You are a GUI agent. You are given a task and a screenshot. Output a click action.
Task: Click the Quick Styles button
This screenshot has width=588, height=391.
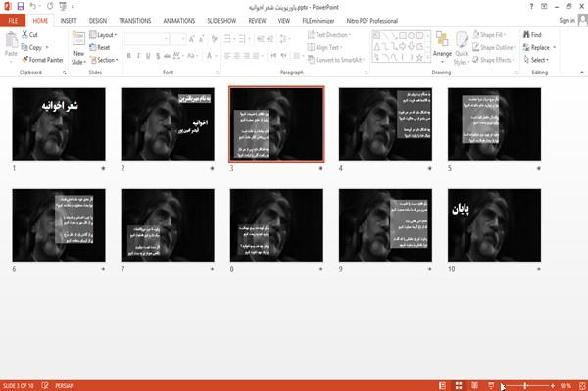[462, 49]
